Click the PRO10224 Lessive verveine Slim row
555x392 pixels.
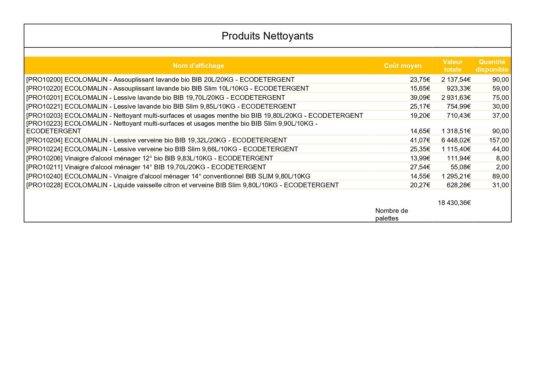[268, 149]
